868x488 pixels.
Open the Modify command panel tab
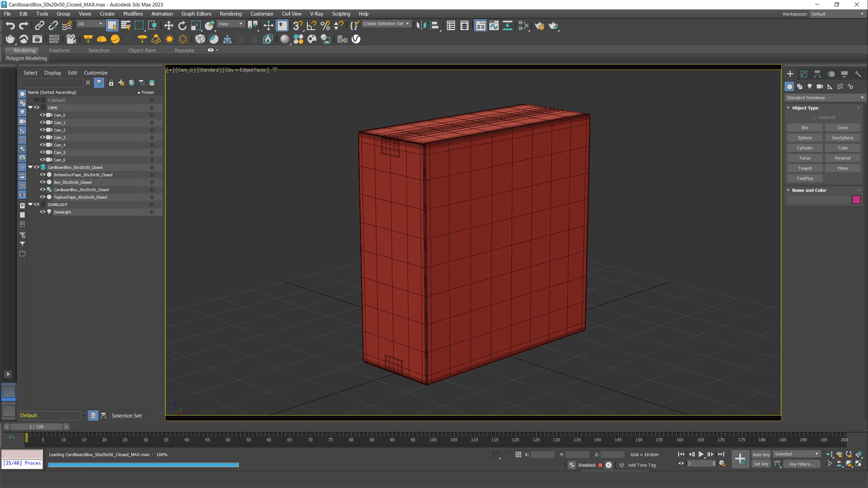click(804, 74)
